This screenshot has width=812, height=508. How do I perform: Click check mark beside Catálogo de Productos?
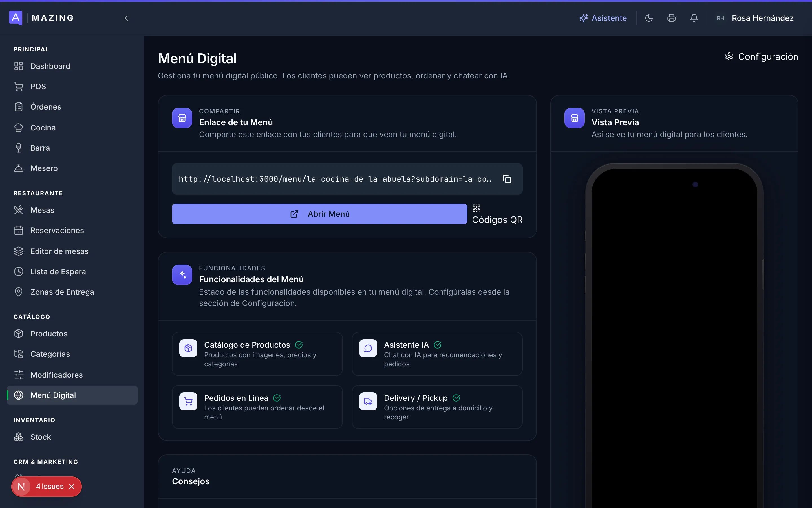[299, 345]
